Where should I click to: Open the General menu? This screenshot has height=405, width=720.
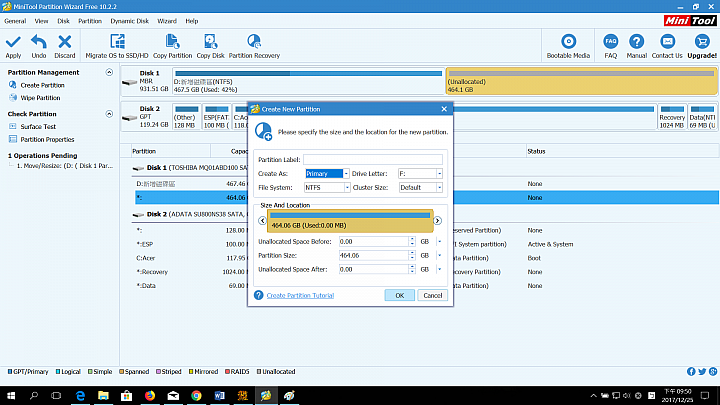coord(15,21)
